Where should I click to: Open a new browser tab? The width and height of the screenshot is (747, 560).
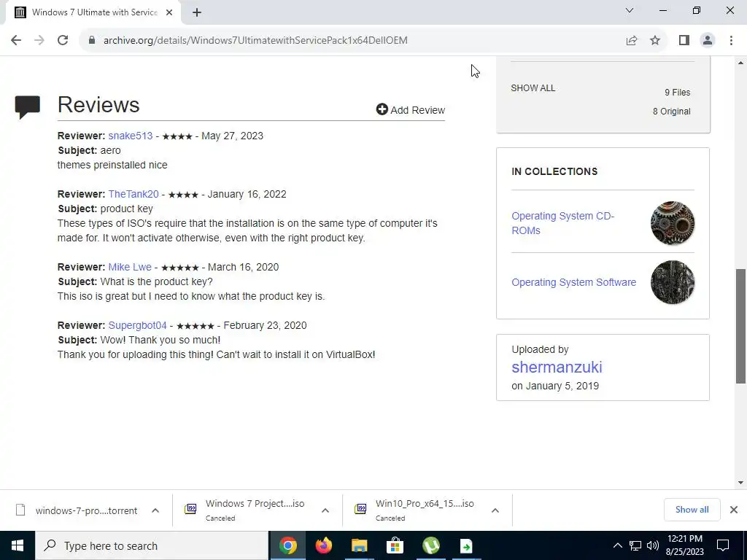coord(197,13)
